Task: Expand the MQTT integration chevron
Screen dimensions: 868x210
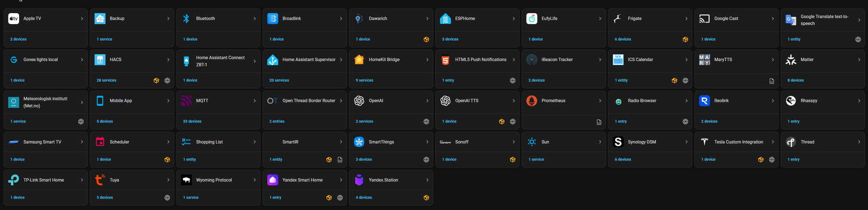Action: tap(254, 101)
